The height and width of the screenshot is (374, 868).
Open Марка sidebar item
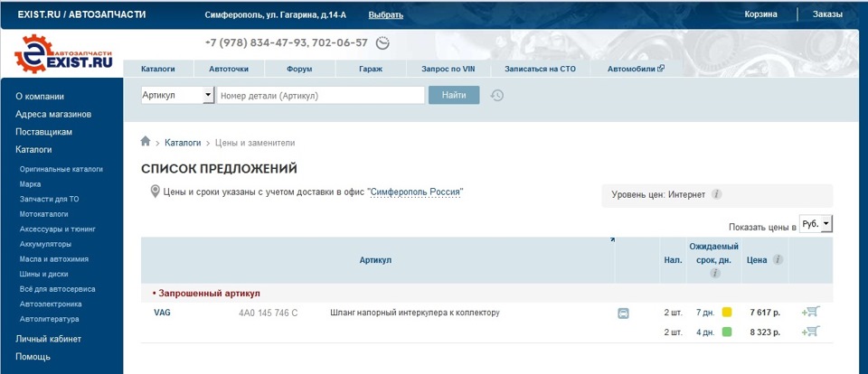tap(31, 184)
